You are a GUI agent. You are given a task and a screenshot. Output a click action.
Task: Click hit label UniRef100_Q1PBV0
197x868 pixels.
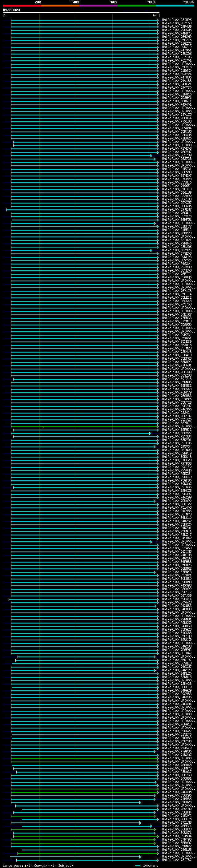point(176,802)
